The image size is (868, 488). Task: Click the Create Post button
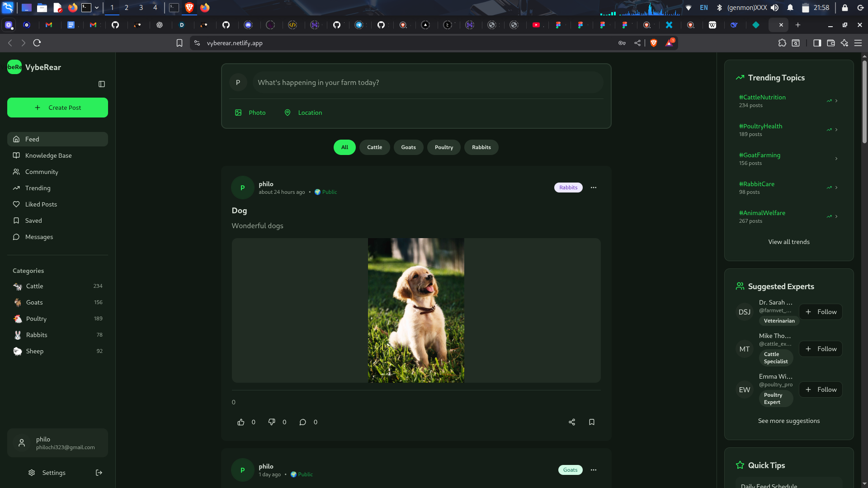point(57,108)
